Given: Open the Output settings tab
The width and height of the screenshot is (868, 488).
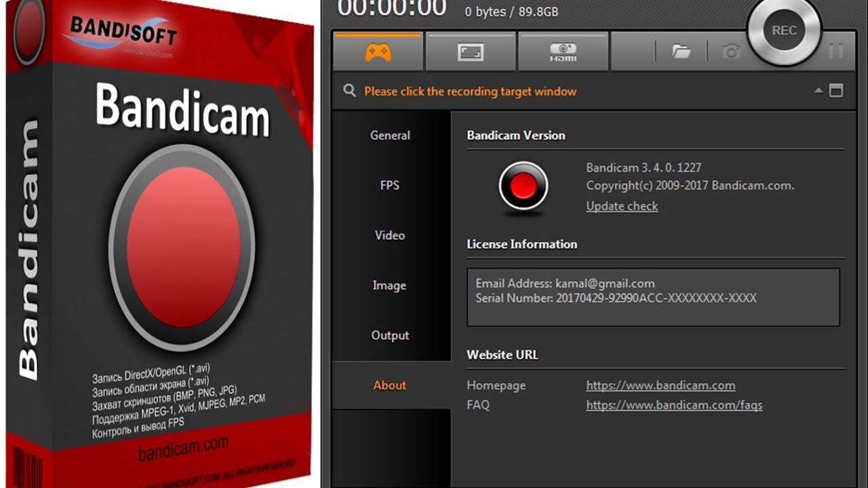Looking at the screenshot, I should point(390,335).
